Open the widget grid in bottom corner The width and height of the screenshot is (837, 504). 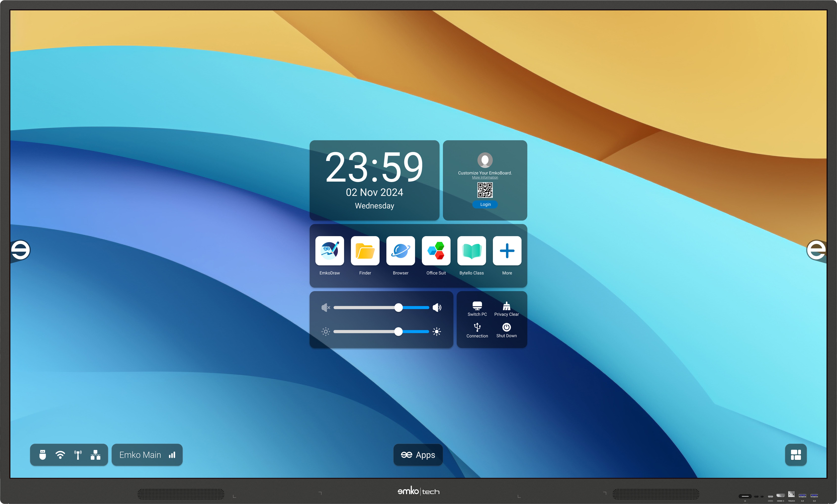[796, 455]
